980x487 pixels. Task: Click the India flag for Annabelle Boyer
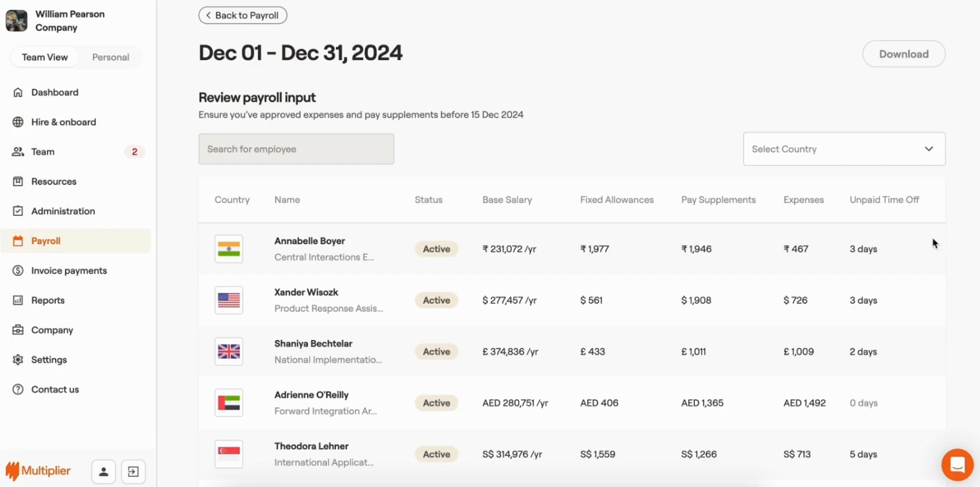pyautogui.click(x=229, y=249)
